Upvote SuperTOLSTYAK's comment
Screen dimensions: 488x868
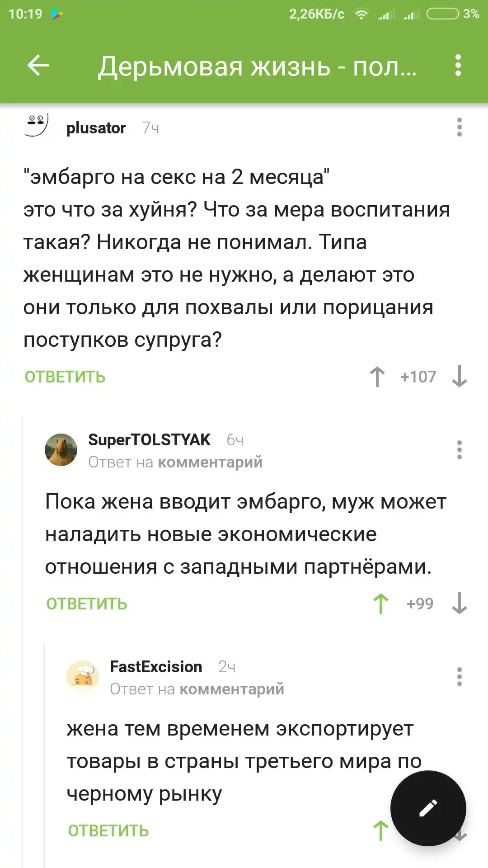(381, 604)
